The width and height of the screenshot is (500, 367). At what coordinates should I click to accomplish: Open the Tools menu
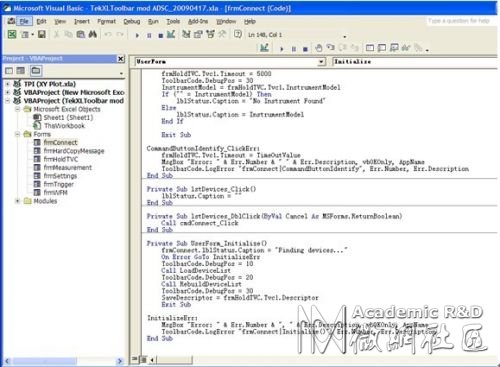coord(173,21)
